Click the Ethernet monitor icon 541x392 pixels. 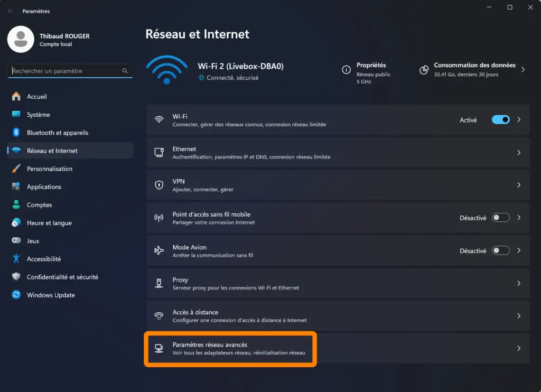tap(159, 152)
